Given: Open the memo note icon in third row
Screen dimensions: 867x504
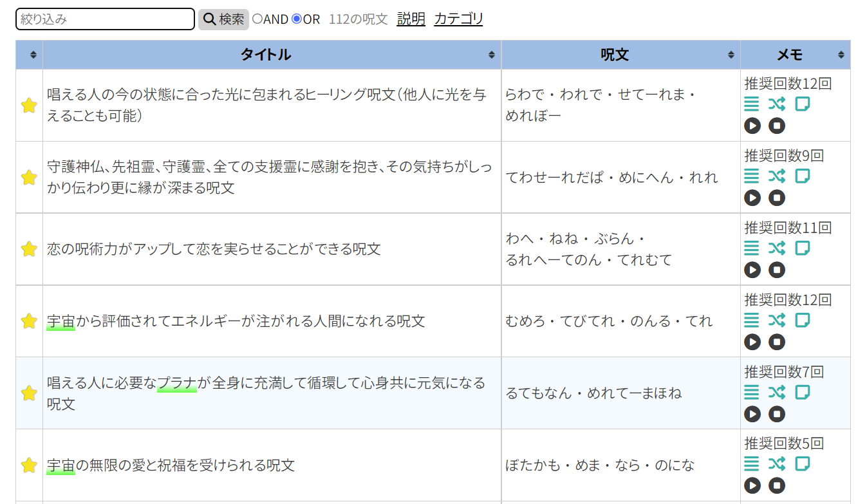Looking at the screenshot, I should pyautogui.click(x=802, y=248).
